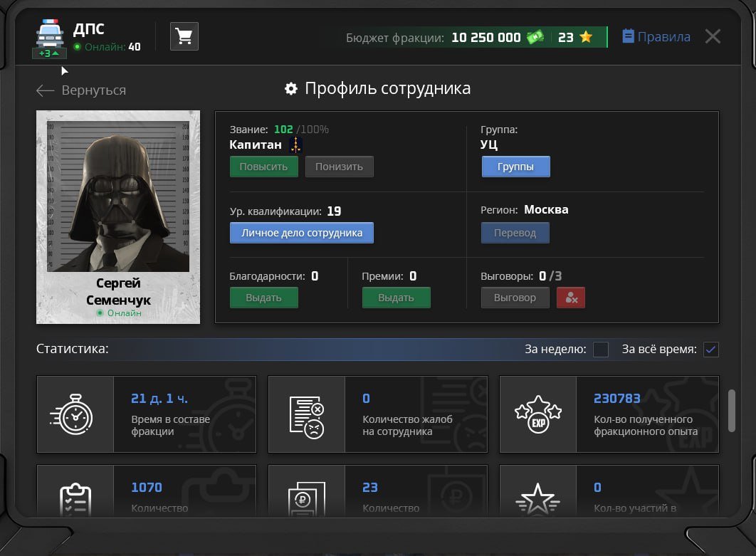Open the 'Группы' groups button
Screen dimensions: 756x556
click(516, 167)
